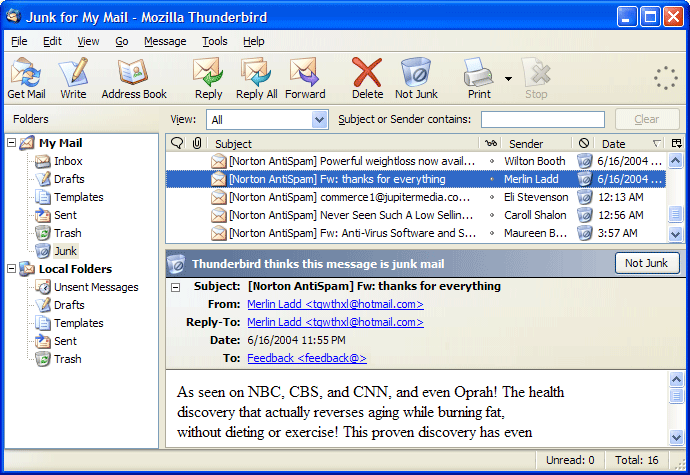Sort by Sender column header
The width and height of the screenshot is (690, 475).
click(536, 144)
